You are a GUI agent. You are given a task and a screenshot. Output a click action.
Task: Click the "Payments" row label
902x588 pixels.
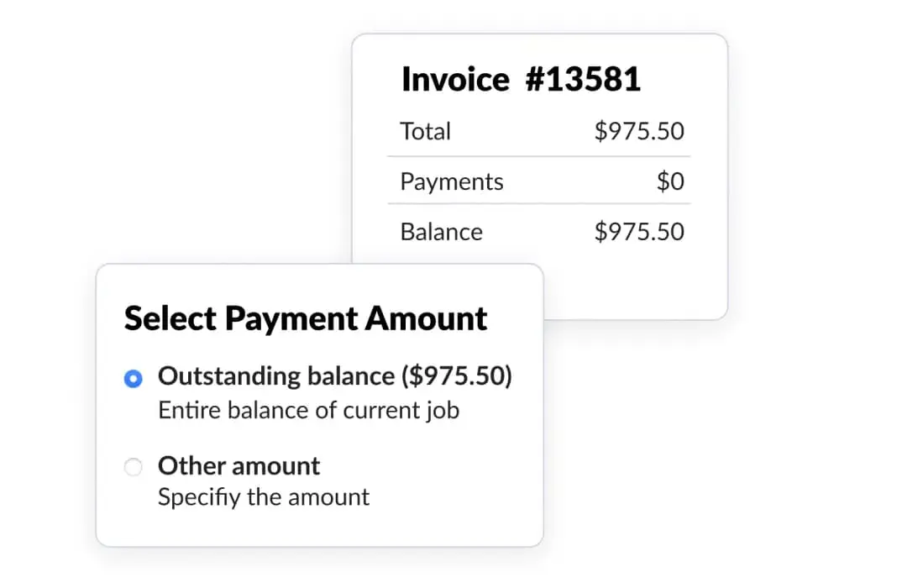coord(452,182)
